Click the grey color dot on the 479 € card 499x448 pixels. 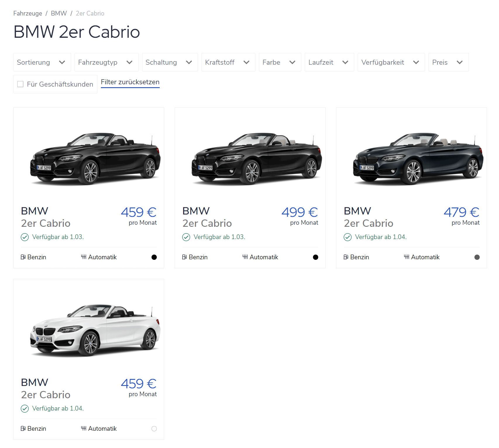tap(477, 257)
